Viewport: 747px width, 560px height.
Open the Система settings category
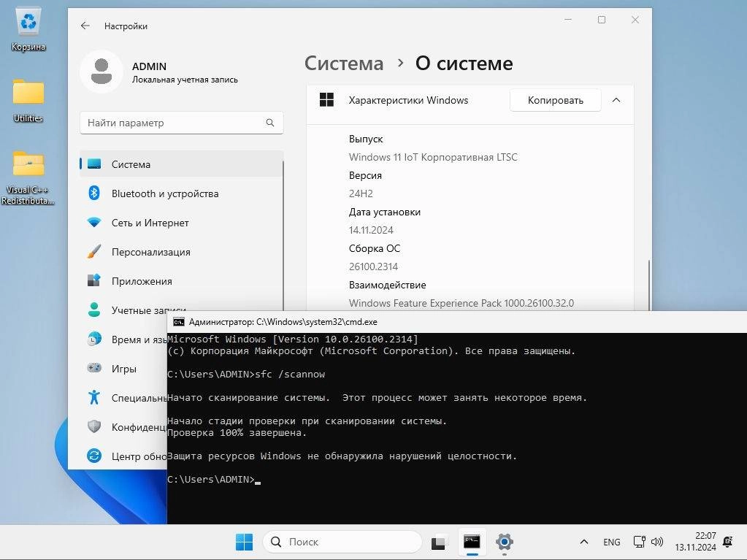point(182,164)
